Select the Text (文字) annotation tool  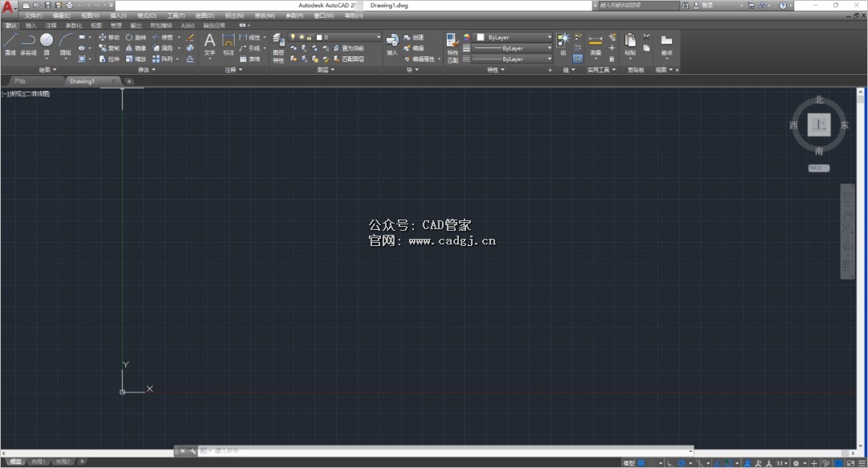(x=209, y=44)
